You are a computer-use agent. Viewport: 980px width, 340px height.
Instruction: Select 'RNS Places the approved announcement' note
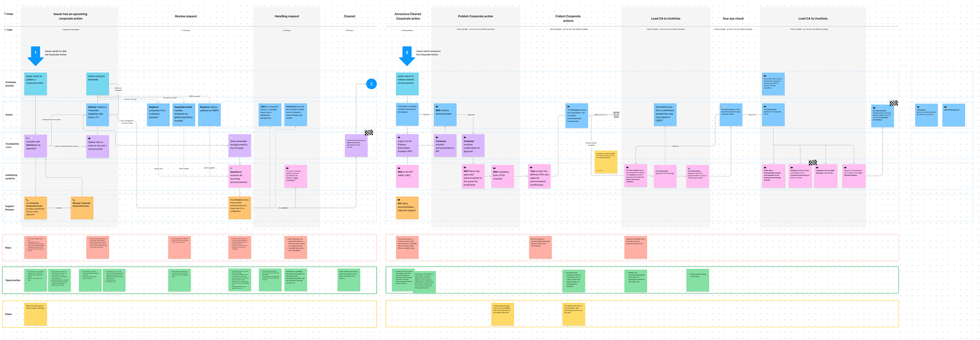coord(473,176)
